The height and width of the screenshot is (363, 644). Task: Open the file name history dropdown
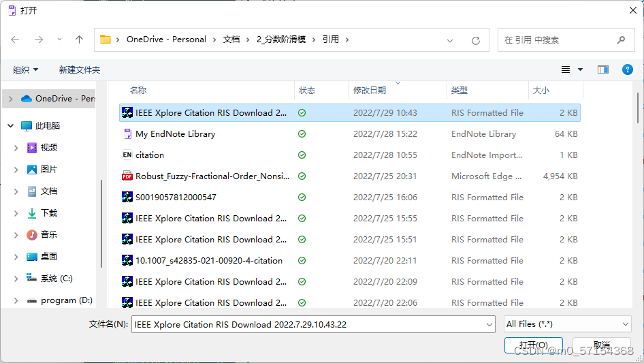click(489, 325)
